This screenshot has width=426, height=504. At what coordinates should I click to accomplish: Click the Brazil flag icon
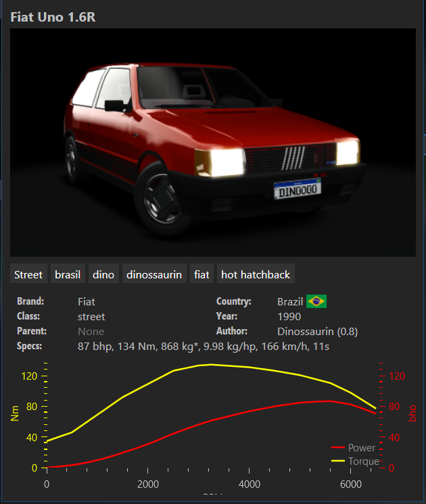pyautogui.click(x=316, y=301)
